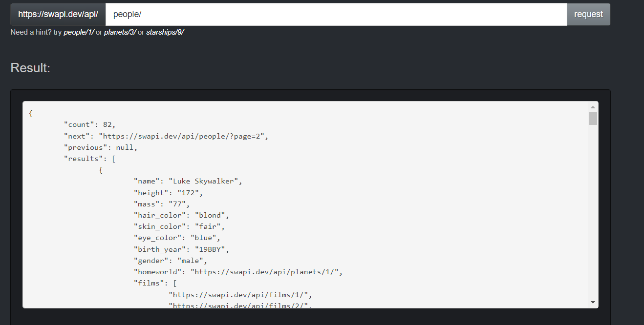
Task: Click the scrollbar up arrow in result box
Action: [593, 107]
